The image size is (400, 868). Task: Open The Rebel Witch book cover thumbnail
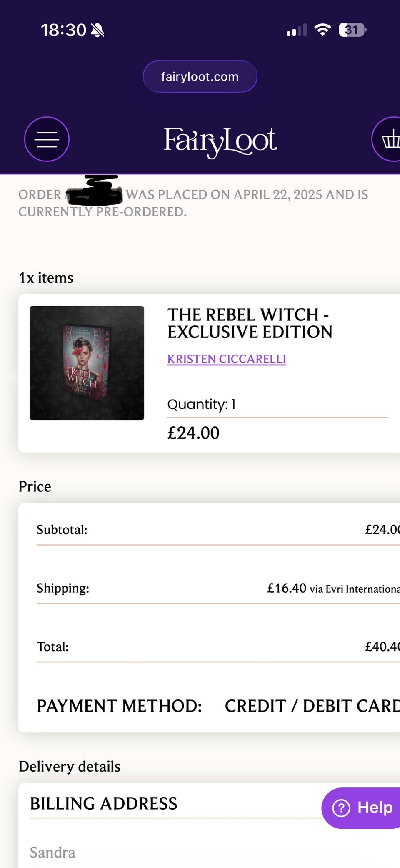[87, 363]
